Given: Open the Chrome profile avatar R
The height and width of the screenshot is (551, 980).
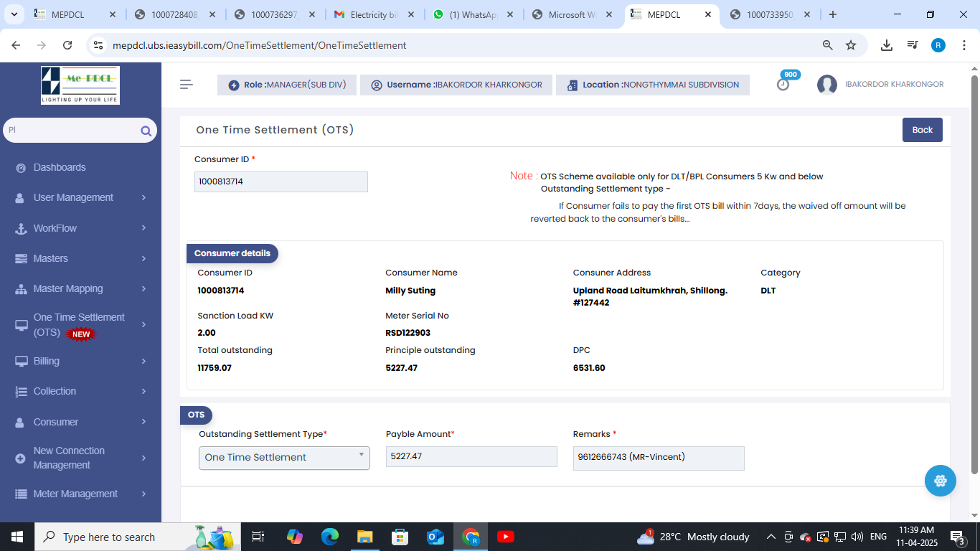Looking at the screenshot, I should point(938,45).
